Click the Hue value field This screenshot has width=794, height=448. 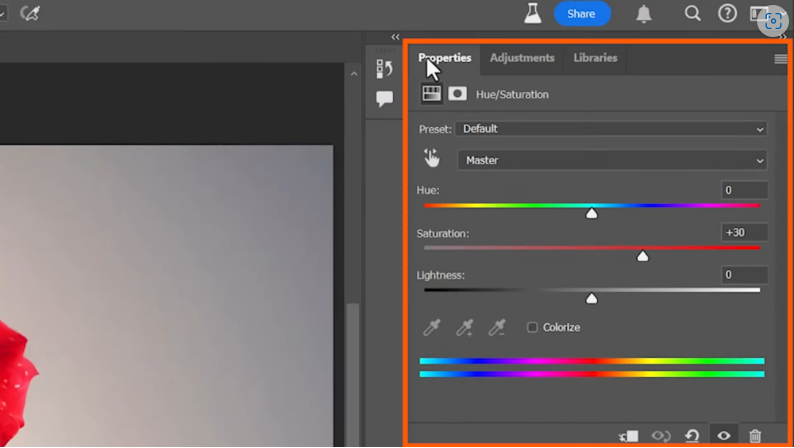click(744, 190)
